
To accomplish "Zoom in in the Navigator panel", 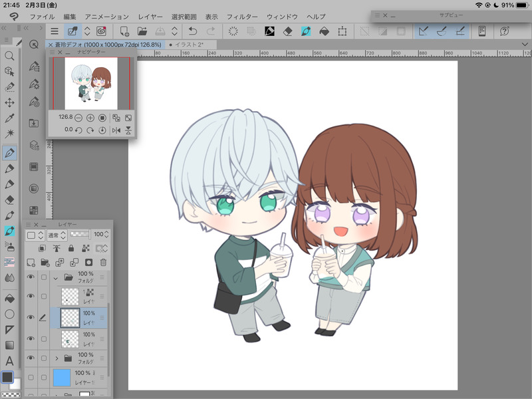I will (90, 118).
